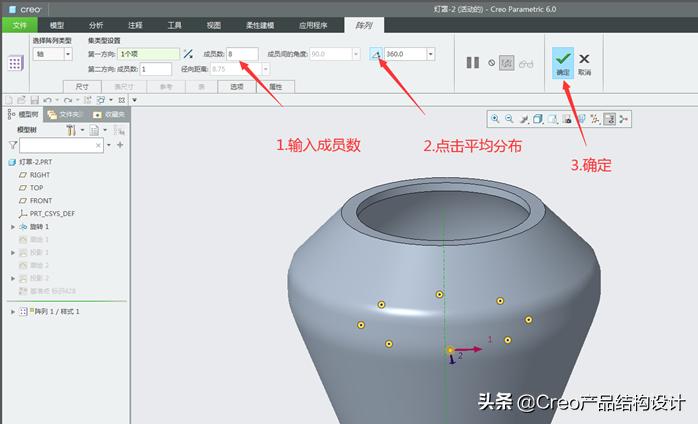Switch to 收藏夹 navigator tab
The image size is (698, 424).
click(109, 115)
